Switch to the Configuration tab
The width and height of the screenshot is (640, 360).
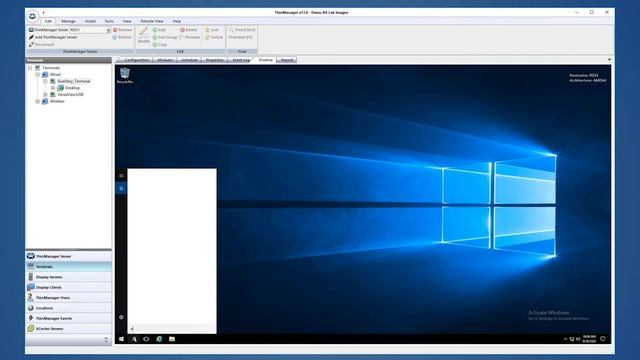[137, 60]
